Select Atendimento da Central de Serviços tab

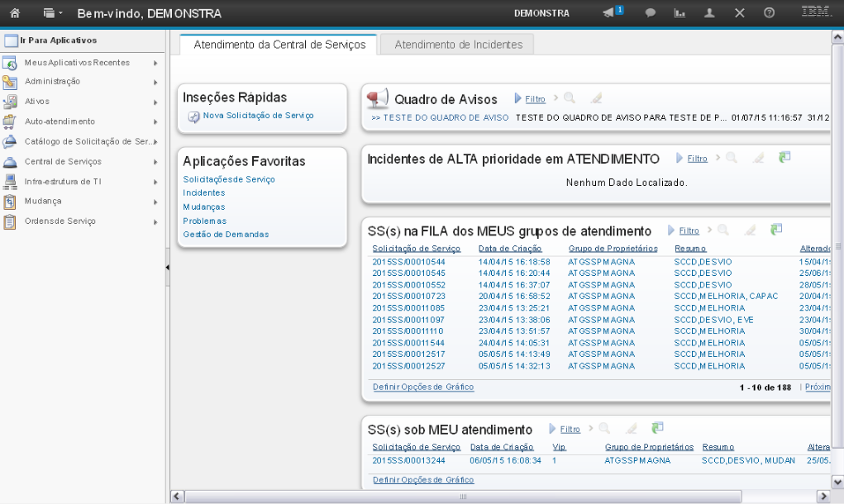(279, 45)
